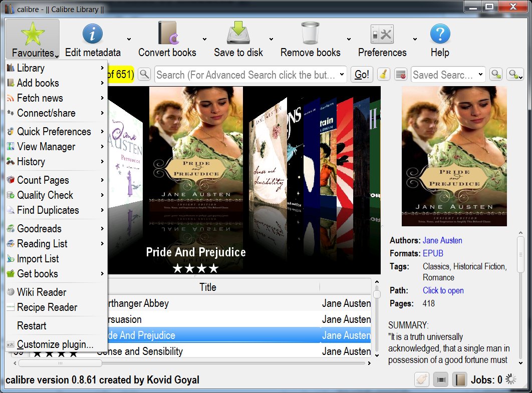Click the Help question mark icon
This screenshot has height=393, width=532.
[440, 34]
